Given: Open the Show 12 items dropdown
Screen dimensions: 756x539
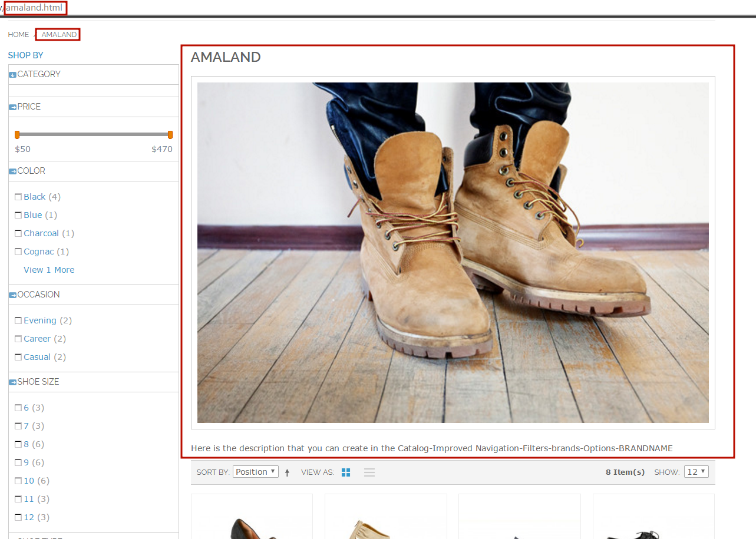Looking at the screenshot, I should 696,472.
